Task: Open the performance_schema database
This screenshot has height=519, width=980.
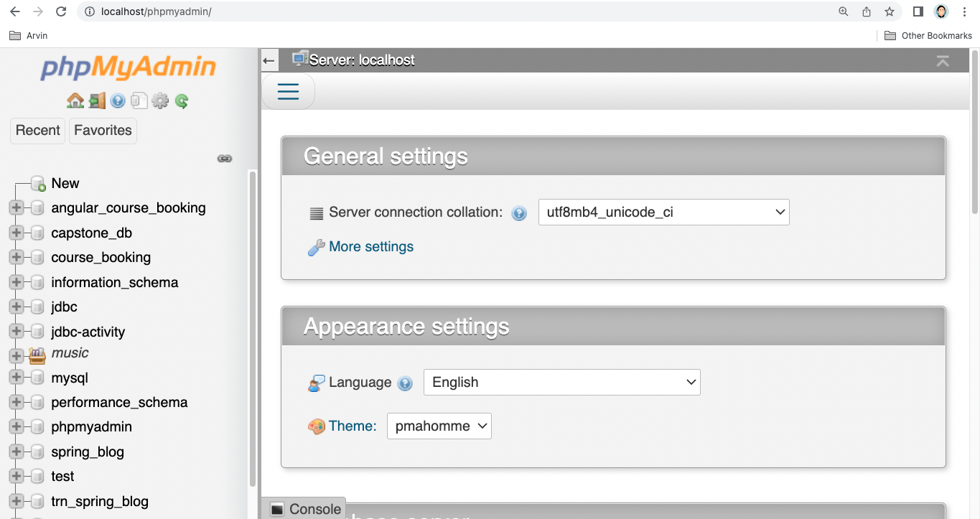Action: 119,403
